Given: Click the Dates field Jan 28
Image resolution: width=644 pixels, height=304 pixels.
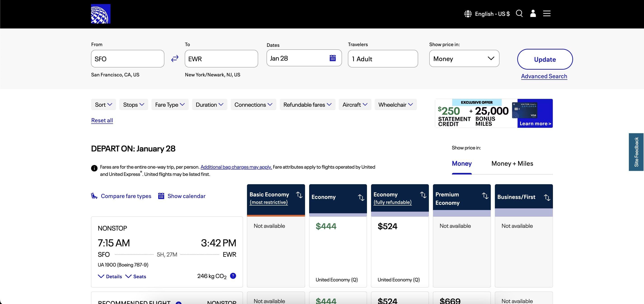Looking at the screenshot, I should click(x=304, y=58).
